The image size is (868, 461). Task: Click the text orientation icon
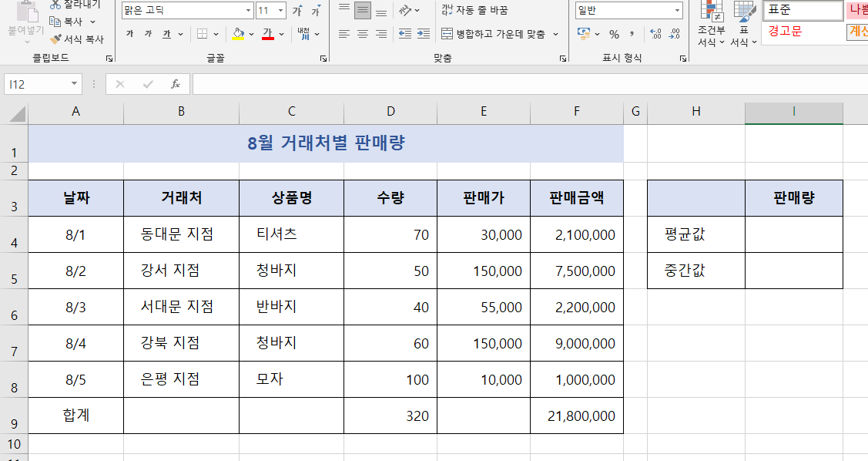tap(404, 10)
